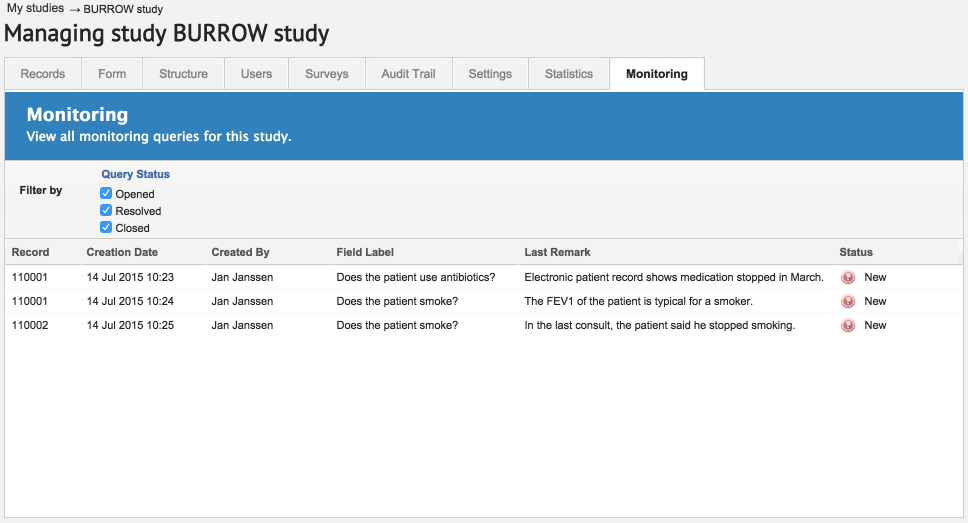Open the Records tab

click(43, 74)
